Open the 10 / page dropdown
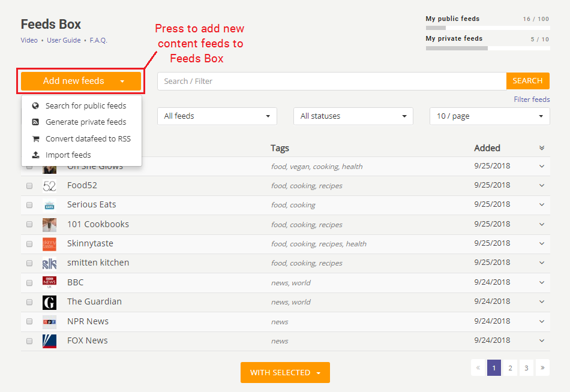Viewport: 570px width, 392px height. pyautogui.click(x=490, y=116)
